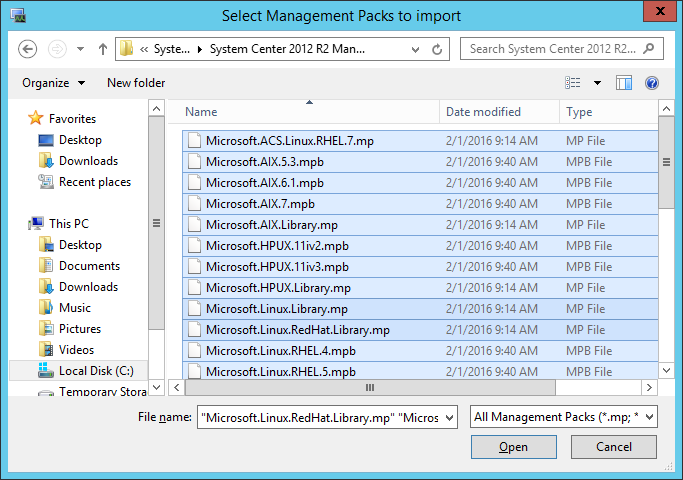
Task: Close the Select Management Packs dialog
Action: tap(660, 10)
